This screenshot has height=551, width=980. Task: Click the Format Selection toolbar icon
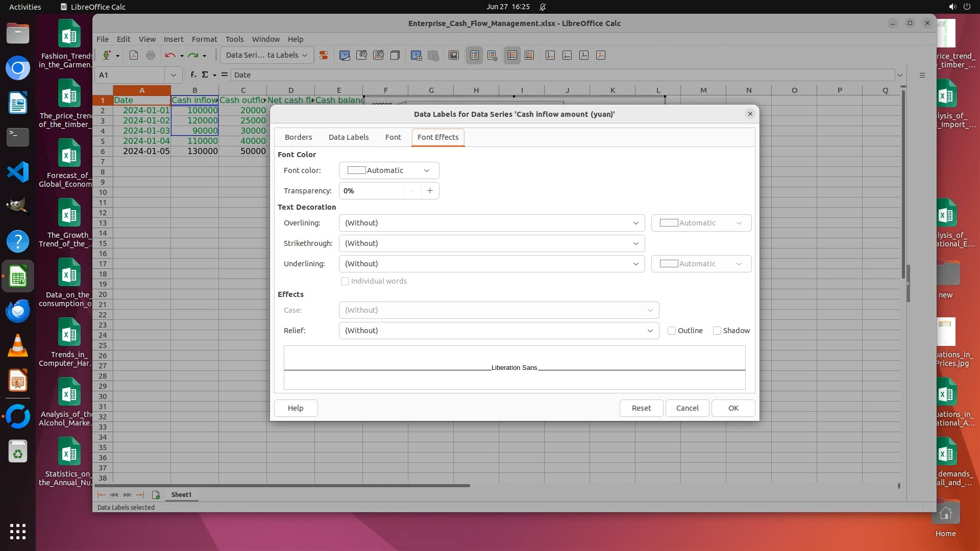point(323,55)
